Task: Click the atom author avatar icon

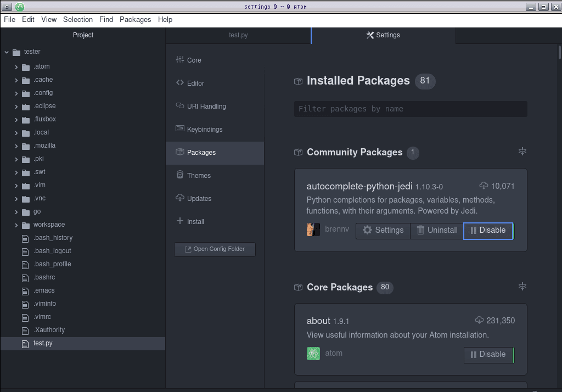Action: (313, 354)
